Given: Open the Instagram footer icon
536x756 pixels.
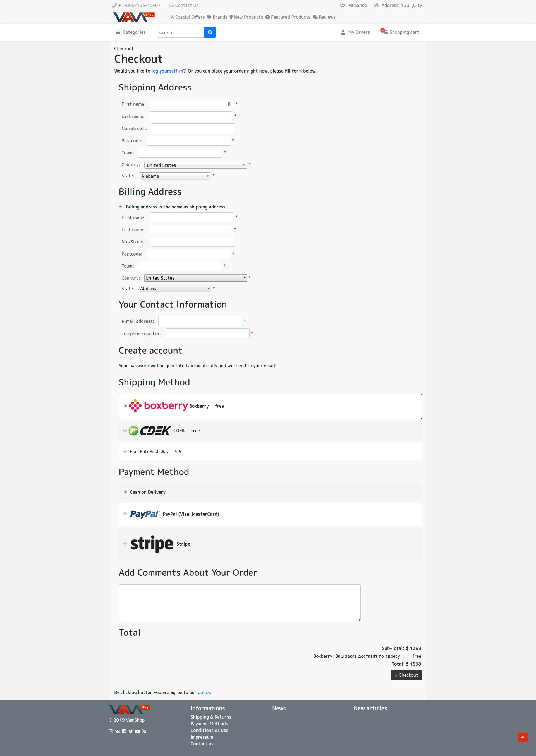Looking at the screenshot, I should pos(111,731).
